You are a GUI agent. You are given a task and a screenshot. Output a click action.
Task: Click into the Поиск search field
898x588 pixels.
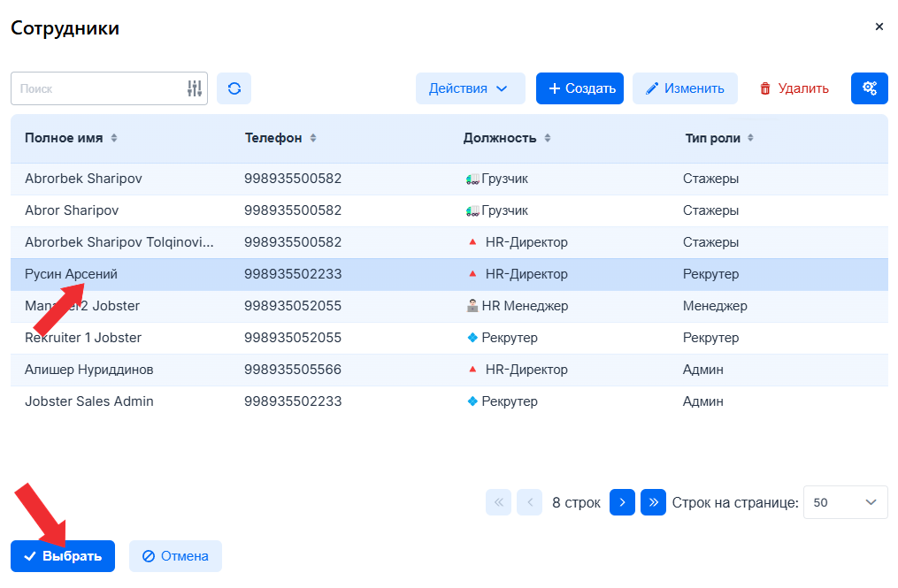click(97, 88)
